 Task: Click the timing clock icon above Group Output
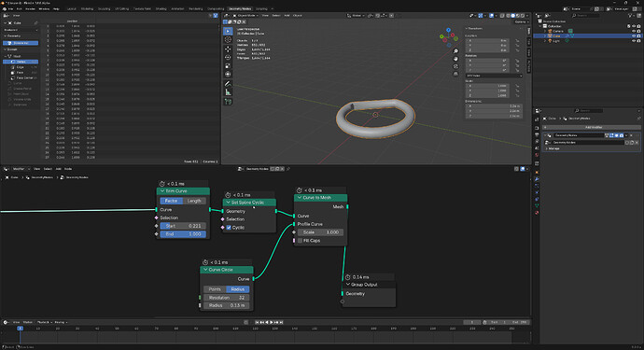coord(347,277)
